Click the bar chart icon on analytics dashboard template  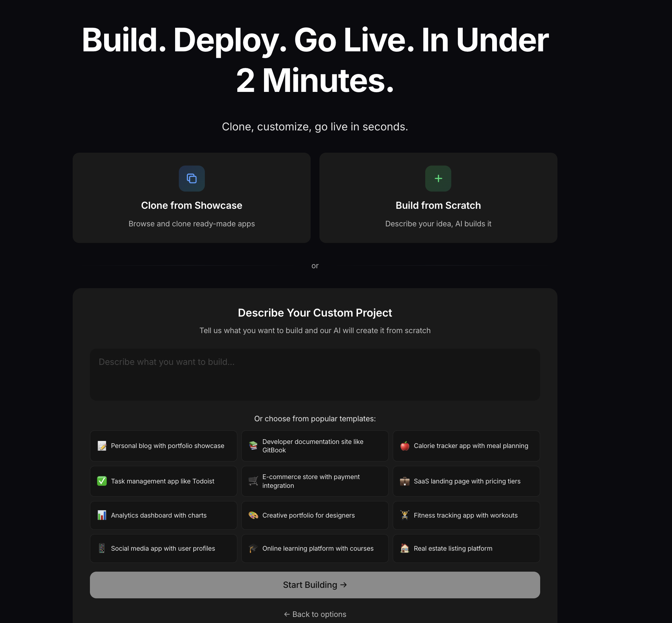pos(102,515)
